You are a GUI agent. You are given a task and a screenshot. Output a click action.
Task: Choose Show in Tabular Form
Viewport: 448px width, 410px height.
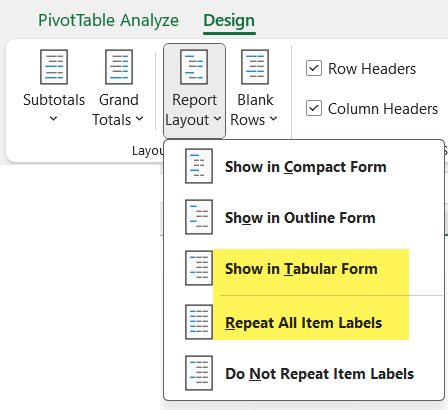[x=301, y=269]
